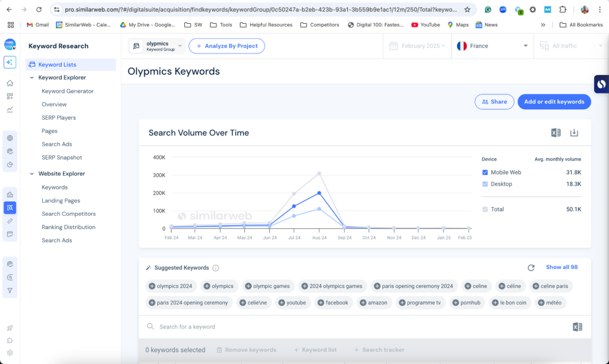Click the Excel icon beside the keyword search bar
This screenshot has height=364, width=609.
point(576,326)
